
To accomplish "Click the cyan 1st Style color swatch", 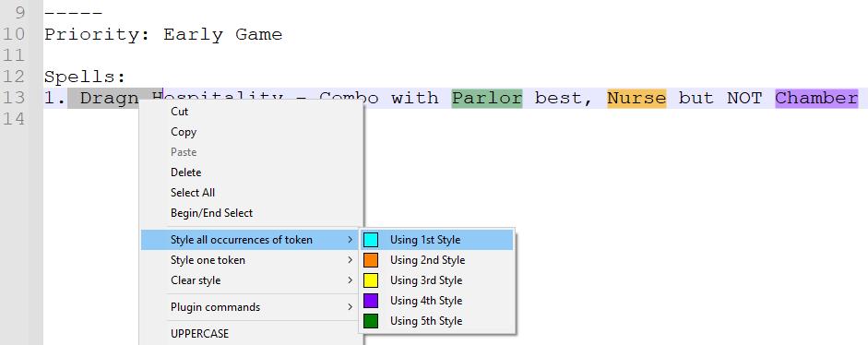I will (x=370, y=240).
